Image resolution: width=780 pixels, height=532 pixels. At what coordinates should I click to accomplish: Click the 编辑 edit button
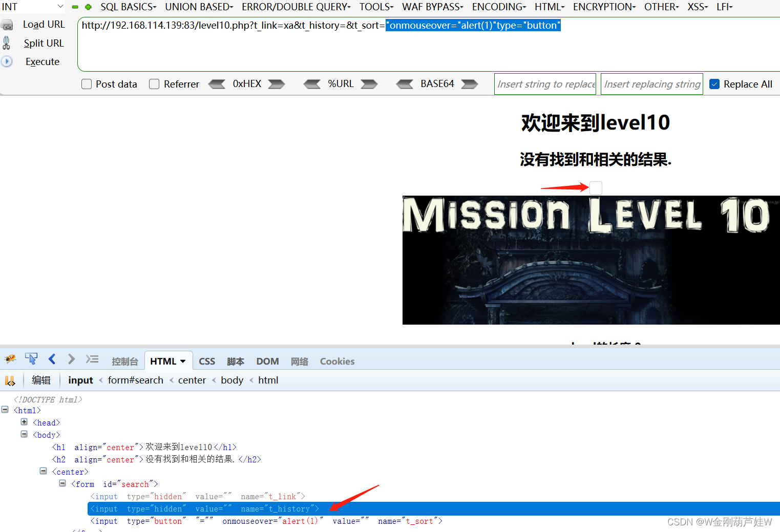coord(41,380)
